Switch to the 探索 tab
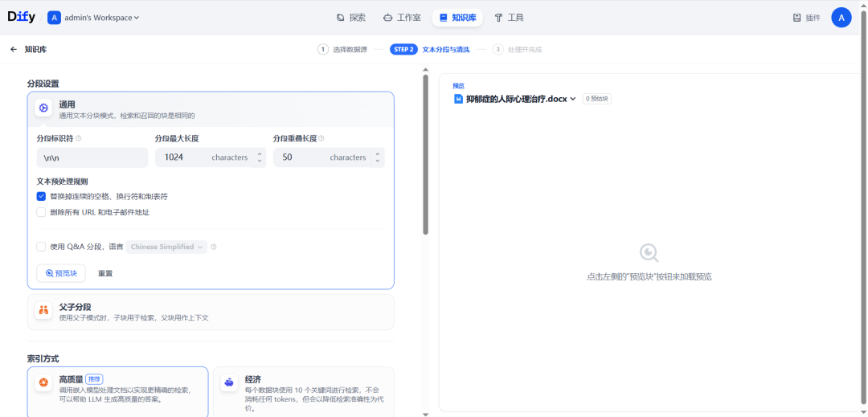 click(x=351, y=17)
